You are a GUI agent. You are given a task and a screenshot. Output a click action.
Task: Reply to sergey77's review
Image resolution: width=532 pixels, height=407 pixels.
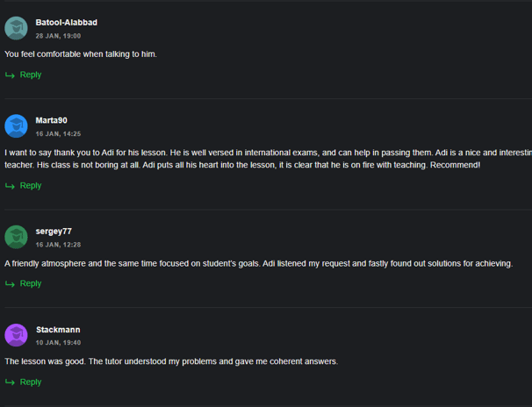pyautogui.click(x=31, y=283)
